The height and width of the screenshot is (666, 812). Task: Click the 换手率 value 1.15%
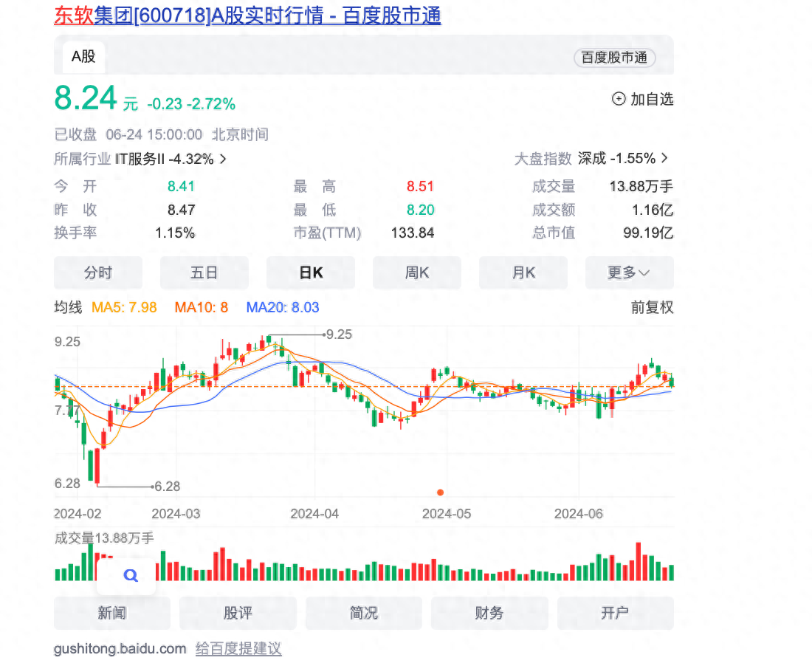click(x=175, y=233)
